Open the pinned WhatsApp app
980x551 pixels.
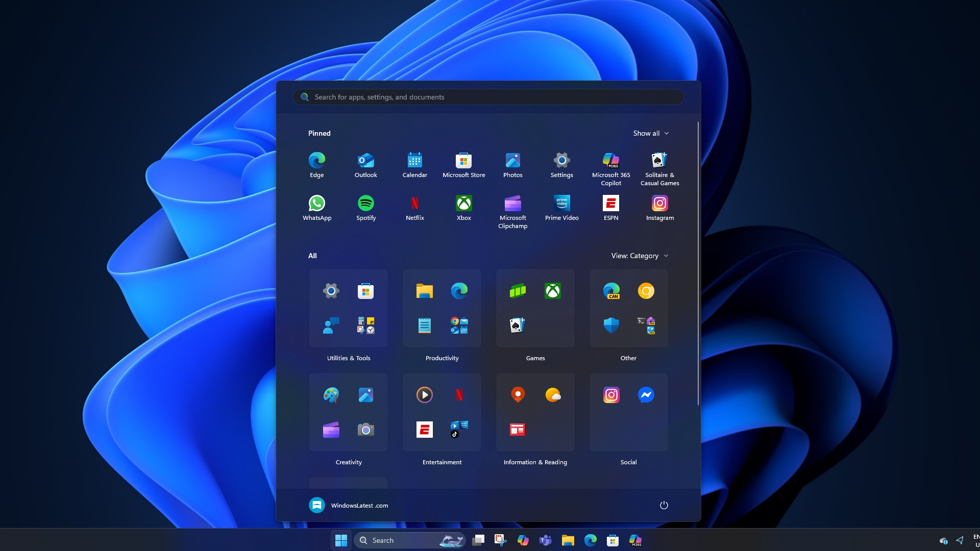tap(316, 208)
